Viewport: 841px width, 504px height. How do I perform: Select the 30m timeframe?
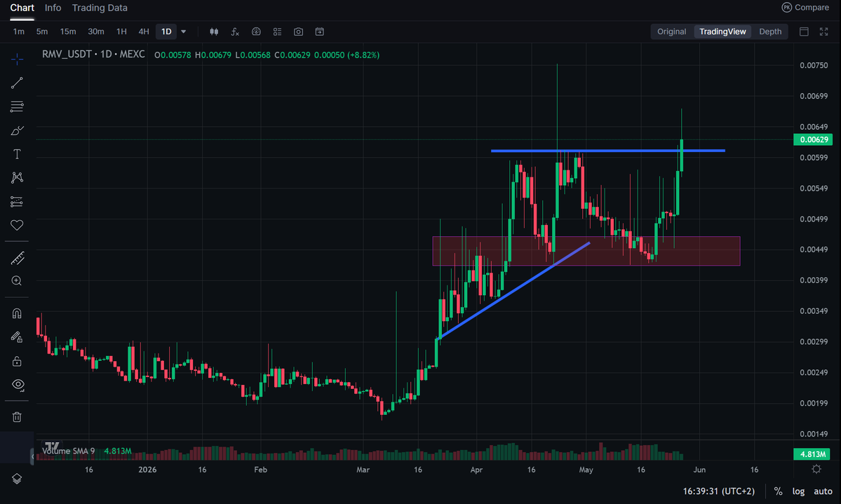[x=96, y=32]
